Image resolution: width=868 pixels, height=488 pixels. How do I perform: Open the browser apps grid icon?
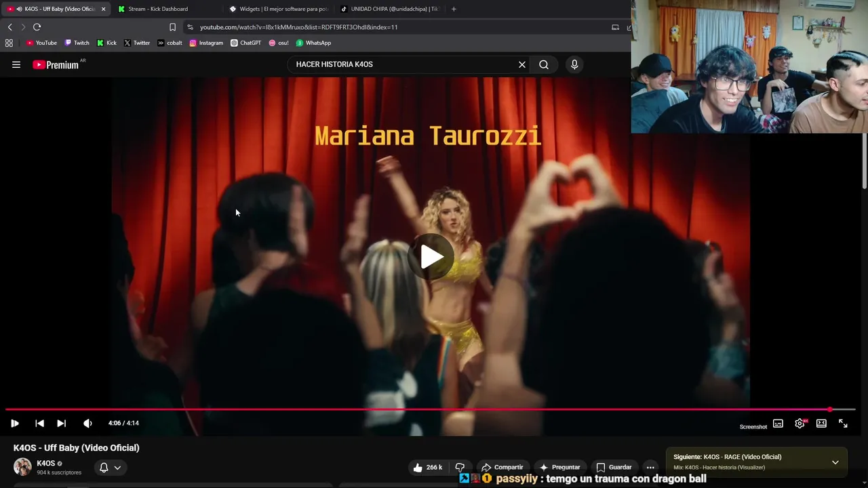pyautogui.click(x=9, y=43)
